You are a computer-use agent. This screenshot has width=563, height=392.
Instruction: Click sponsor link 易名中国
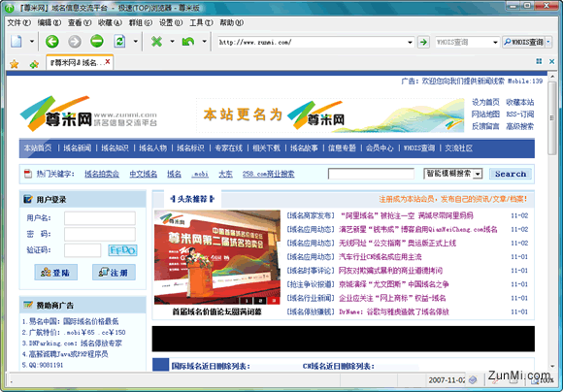click(74, 321)
